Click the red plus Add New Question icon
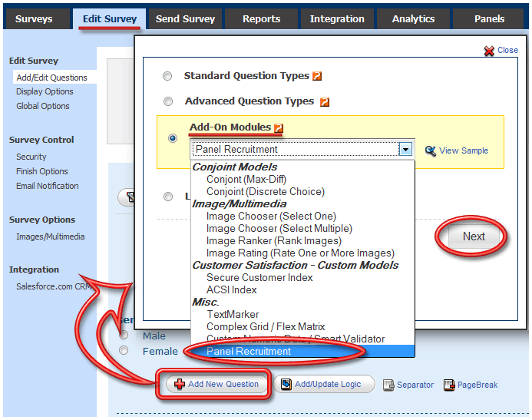This screenshot has width=532, height=420. 180,384
